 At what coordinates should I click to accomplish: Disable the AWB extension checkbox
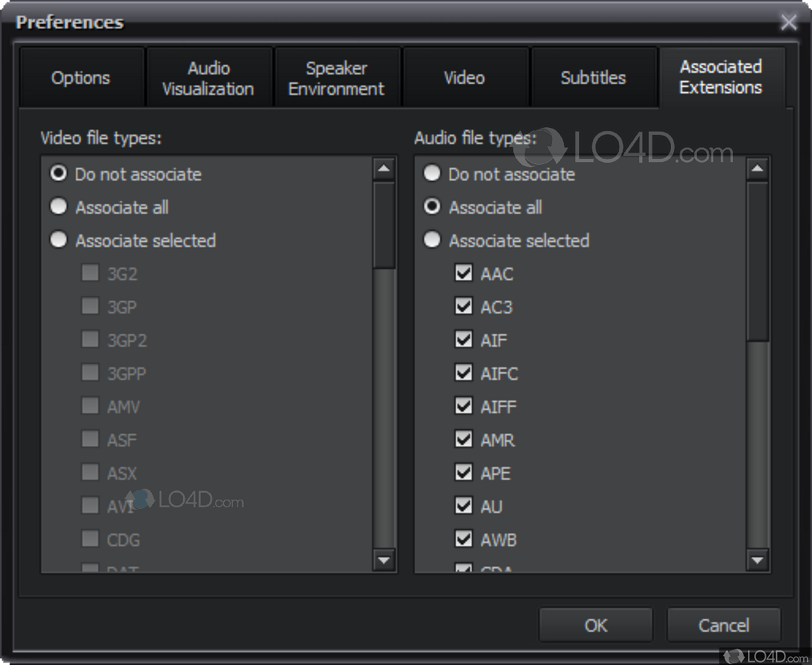[463, 538]
